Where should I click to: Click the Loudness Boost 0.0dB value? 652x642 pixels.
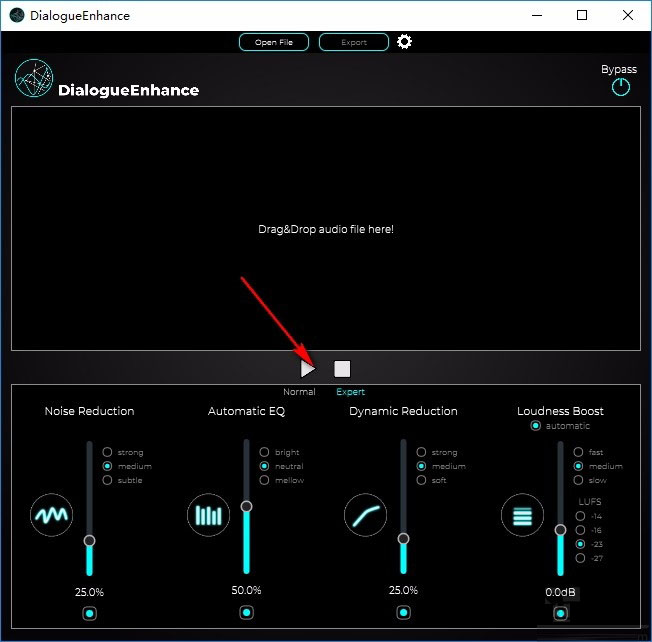[561, 592]
